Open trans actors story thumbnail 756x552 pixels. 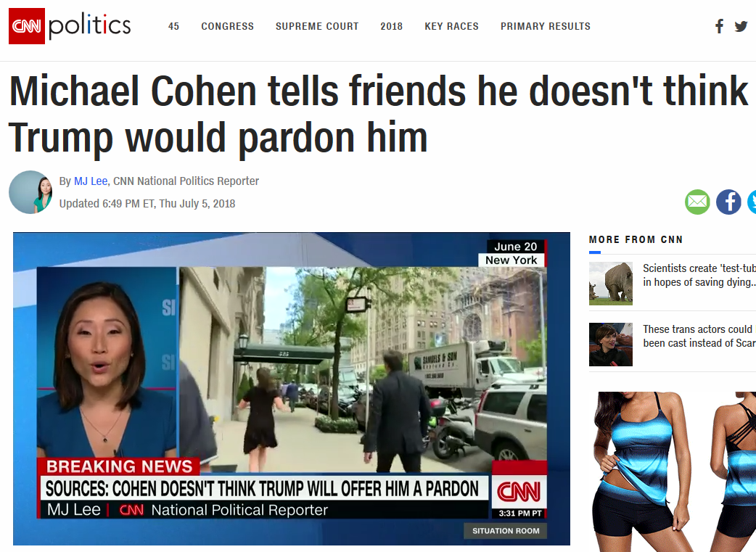610,345
